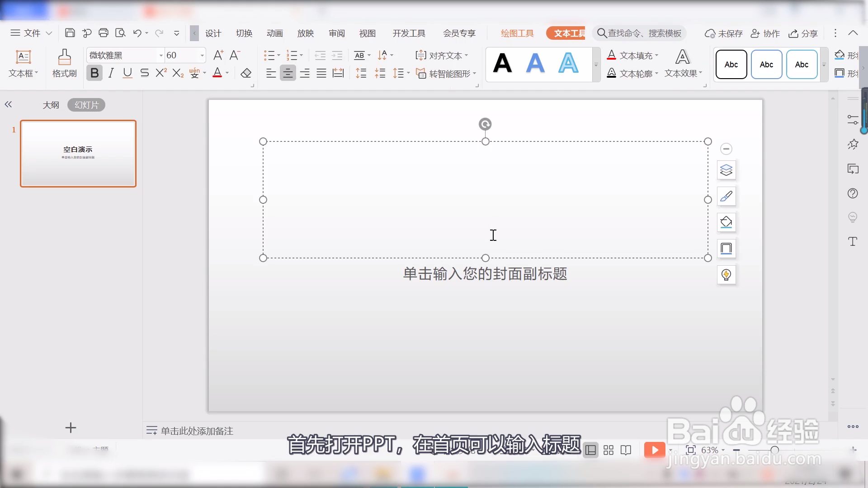Toggle bold formatting
Screen dimensions: 868x488
(94, 73)
